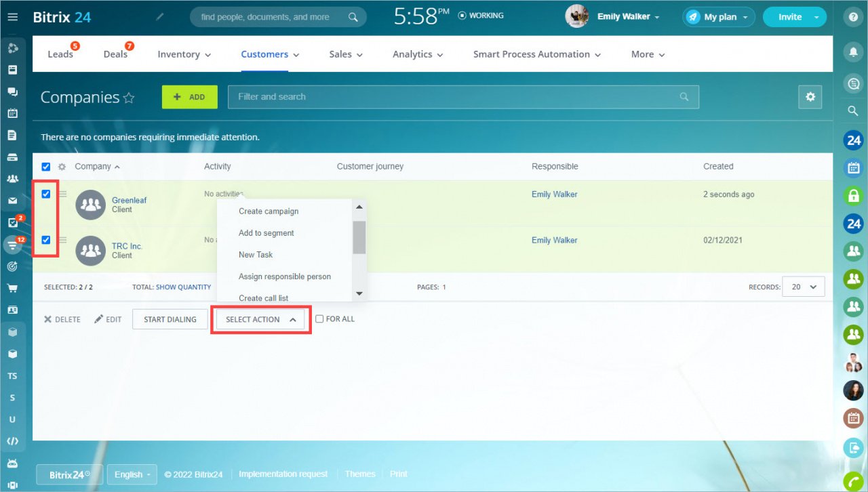The height and width of the screenshot is (492, 868).
Task: Uncheck the Greenleaf row checkbox
Action: click(46, 194)
